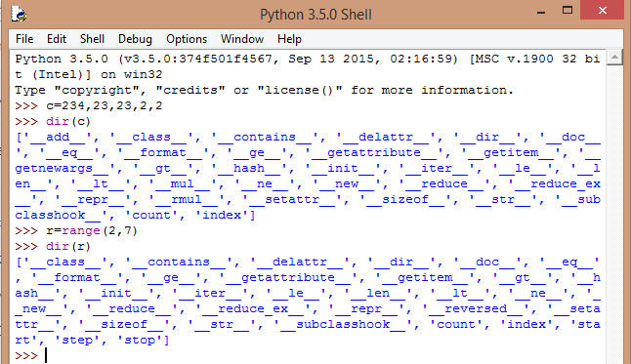Click the 'stop' entry in dir(r) output
The width and height of the screenshot is (631, 364).
pos(140,341)
